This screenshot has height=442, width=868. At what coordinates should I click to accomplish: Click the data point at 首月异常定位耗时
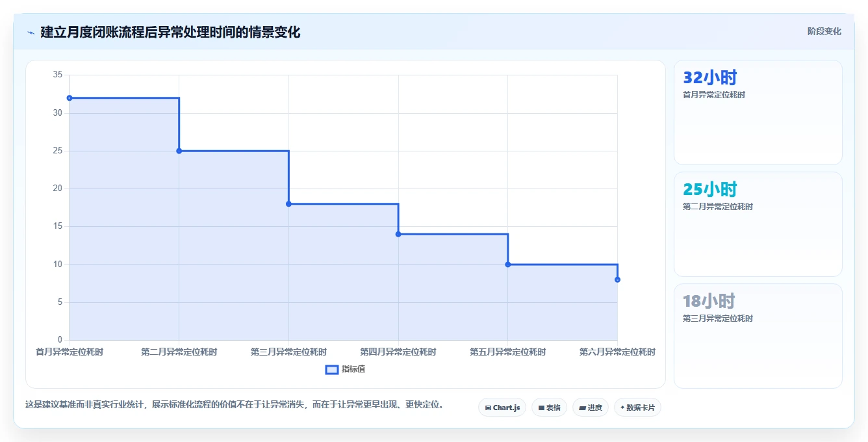tap(70, 98)
